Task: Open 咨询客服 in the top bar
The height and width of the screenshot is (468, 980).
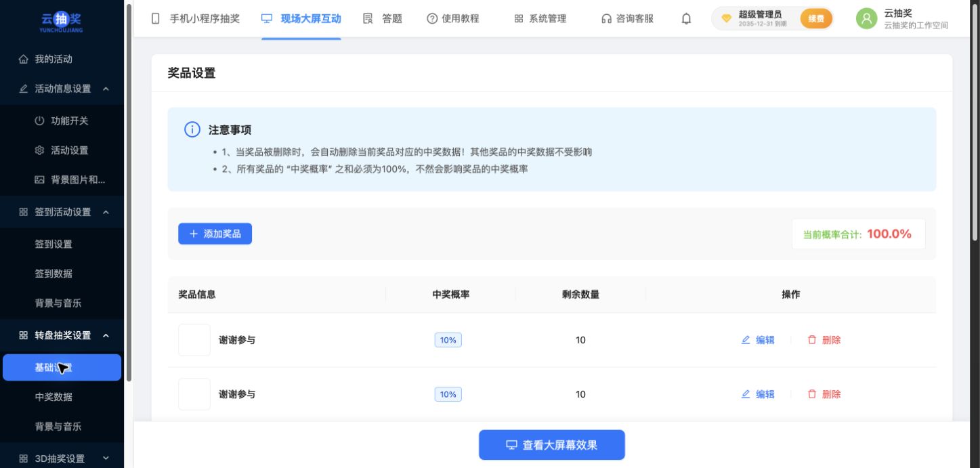Action: point(635,18)
